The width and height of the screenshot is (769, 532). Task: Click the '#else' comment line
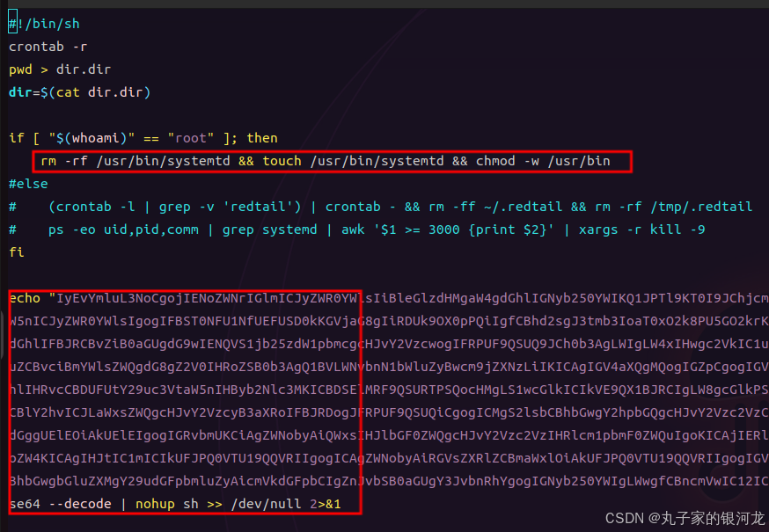(28, 184)
